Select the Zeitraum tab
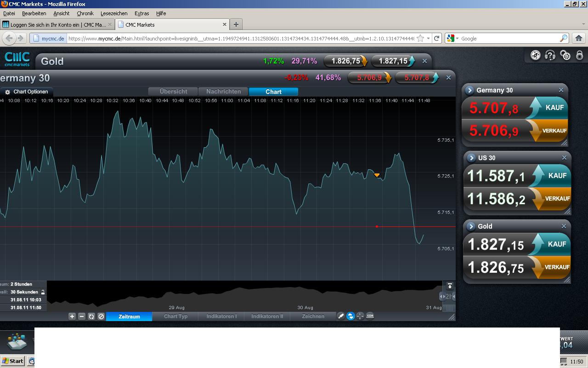Screen dimensions: 588x368 129,316
